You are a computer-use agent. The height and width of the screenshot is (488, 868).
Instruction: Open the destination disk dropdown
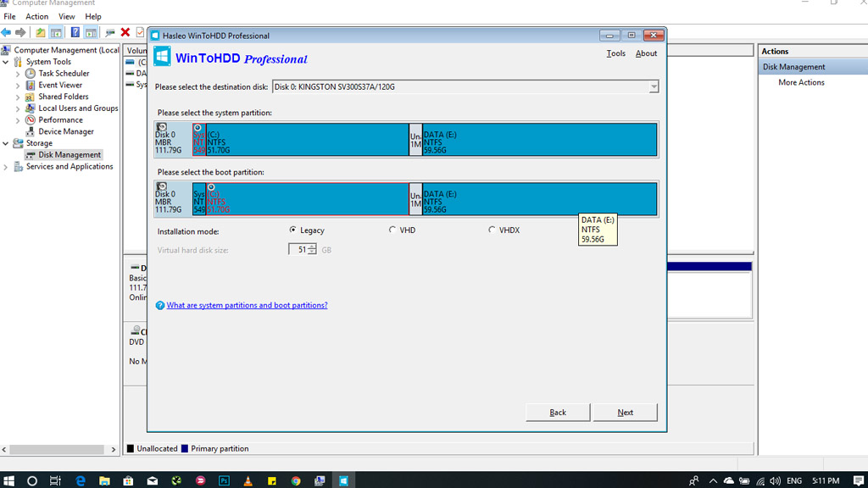point(654,87)
